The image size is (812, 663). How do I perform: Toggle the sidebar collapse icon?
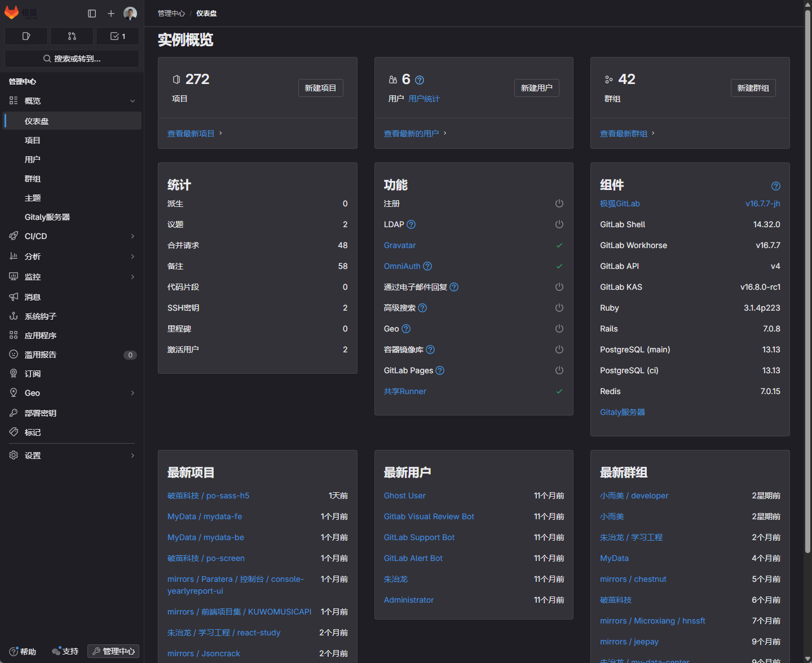(92, 14)
